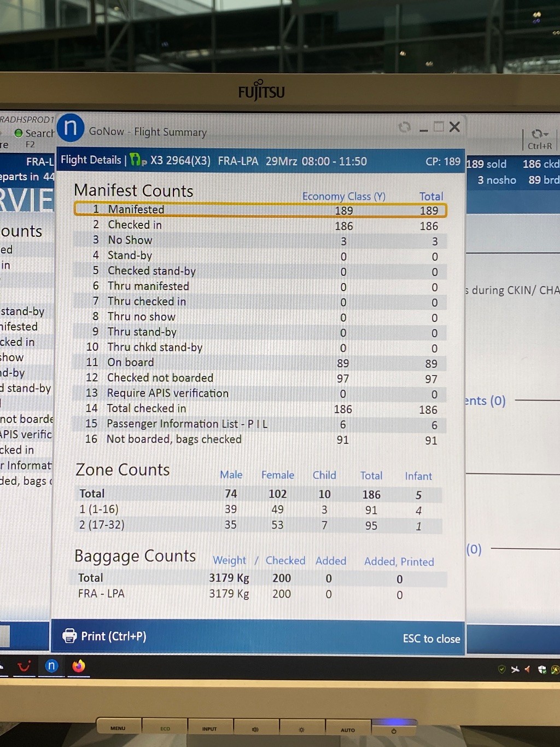Click the GoNow 'n' taskbar icon
560x747 pixels.
(x=51, y=665)
